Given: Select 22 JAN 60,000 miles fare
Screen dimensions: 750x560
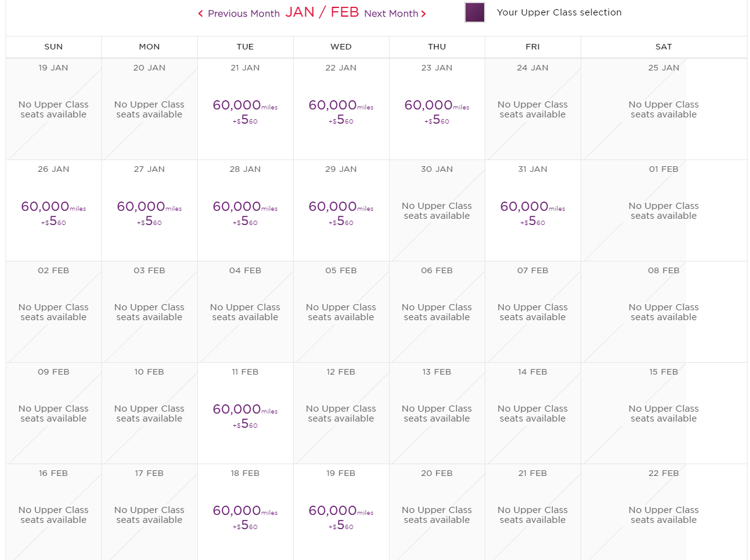Looking at the screenshot, I should tap(341, 110).
